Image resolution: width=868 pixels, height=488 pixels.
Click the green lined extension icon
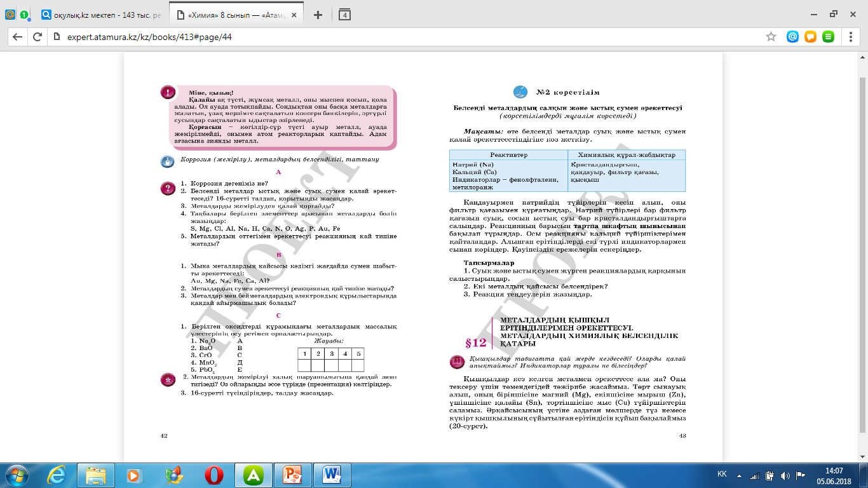click(x=828, y=37)
